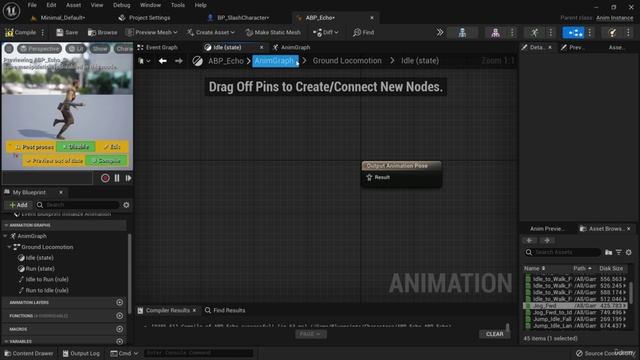This screenshot has width=640, height=360.
Task: Open viewport Perspective dropdown
Action: (40, 49)
